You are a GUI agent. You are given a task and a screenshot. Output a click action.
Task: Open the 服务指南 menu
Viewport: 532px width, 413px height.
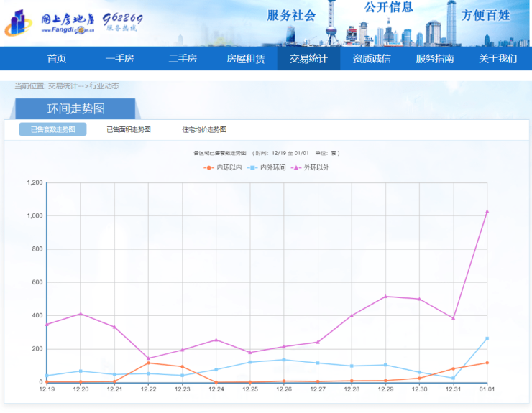tap(435, 59)
